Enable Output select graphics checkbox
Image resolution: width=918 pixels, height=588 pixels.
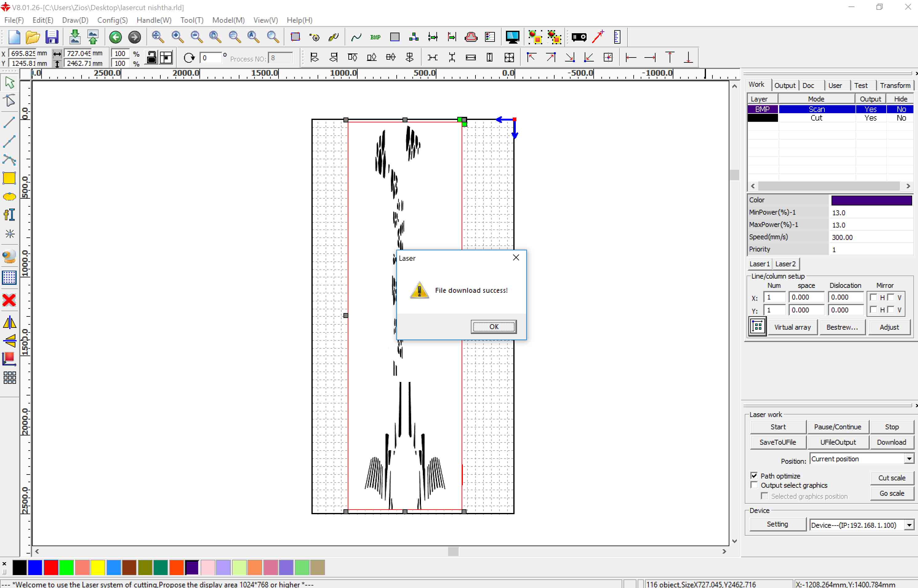pyautogui.click(x=754, y=485)
